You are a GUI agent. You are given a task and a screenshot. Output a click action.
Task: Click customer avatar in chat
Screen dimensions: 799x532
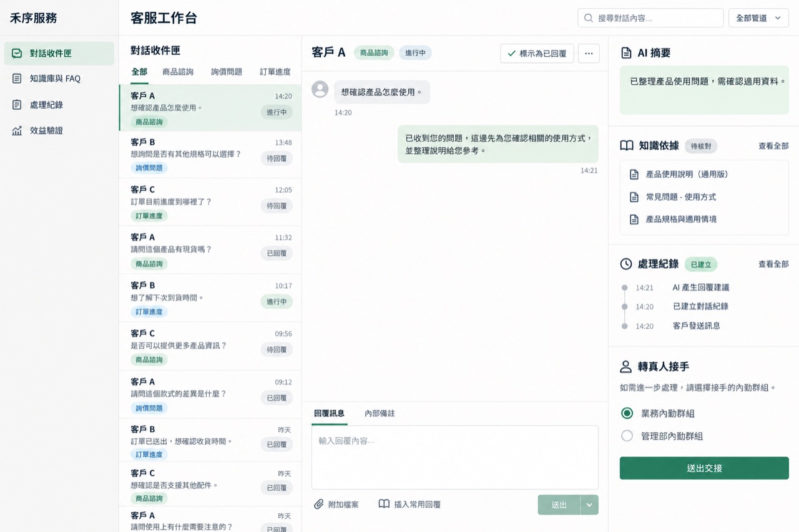pyautogui.click(x=320, y=89)
